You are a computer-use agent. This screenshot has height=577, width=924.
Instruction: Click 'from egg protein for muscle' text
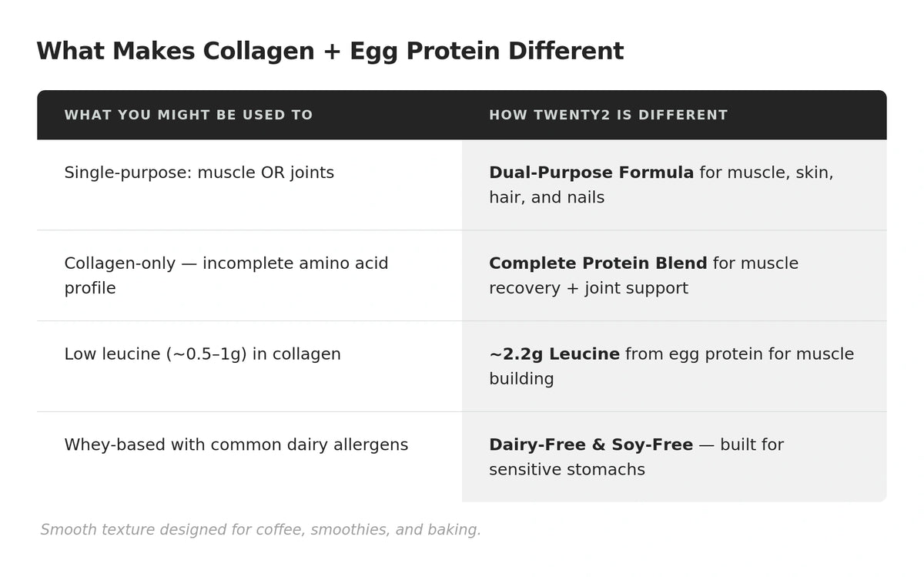(x=738, y=354)
